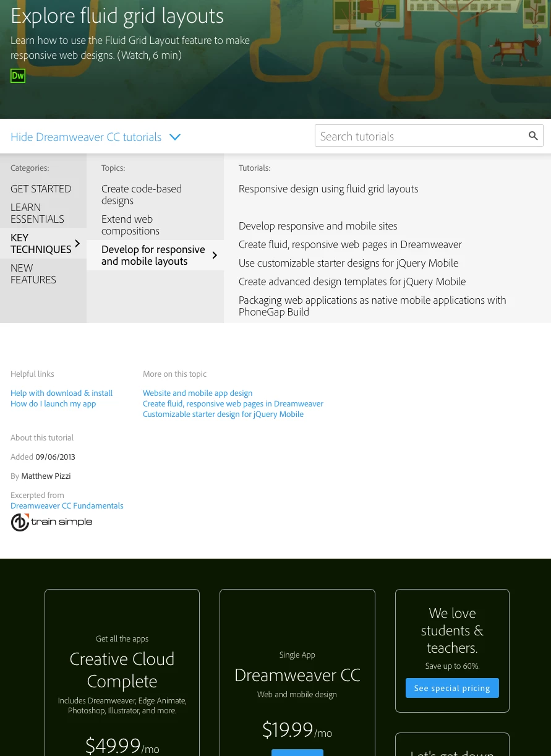
Task: Click arrow next to Develop for responsive layouts
Action: tap(215, 256)
